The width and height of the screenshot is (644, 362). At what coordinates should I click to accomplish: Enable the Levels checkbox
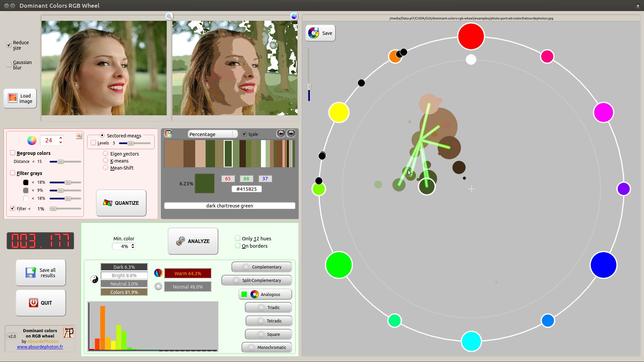click(94, 143)
